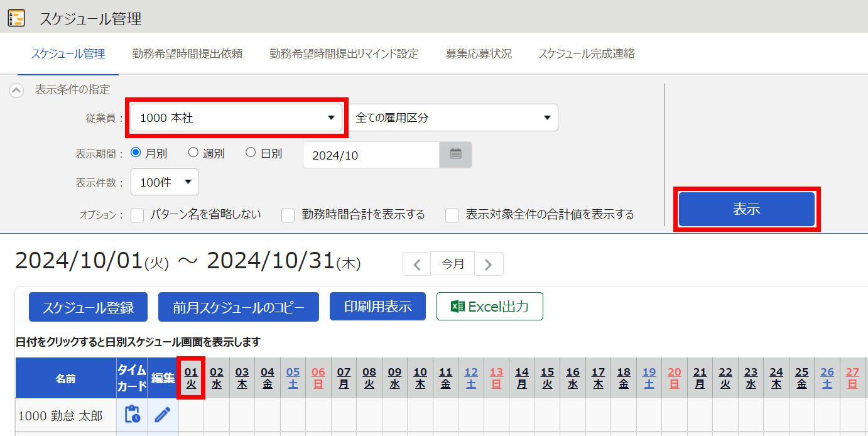Open daily schedule for 07 月

[344, 378]
